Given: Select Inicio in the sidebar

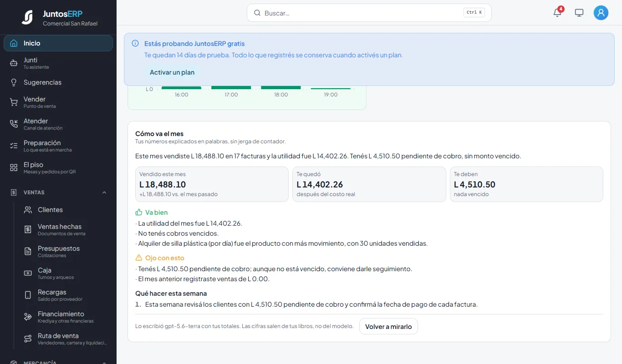Looking at the screenshot, I should [58, 43].
